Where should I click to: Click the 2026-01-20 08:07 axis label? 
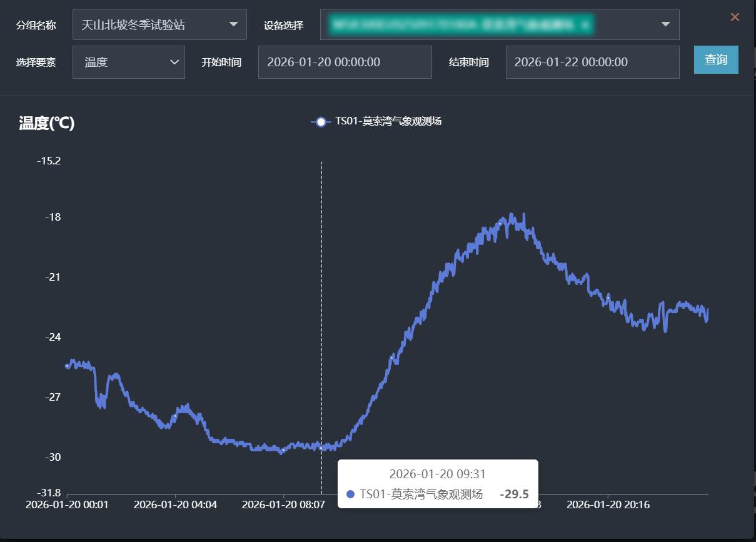284,504
